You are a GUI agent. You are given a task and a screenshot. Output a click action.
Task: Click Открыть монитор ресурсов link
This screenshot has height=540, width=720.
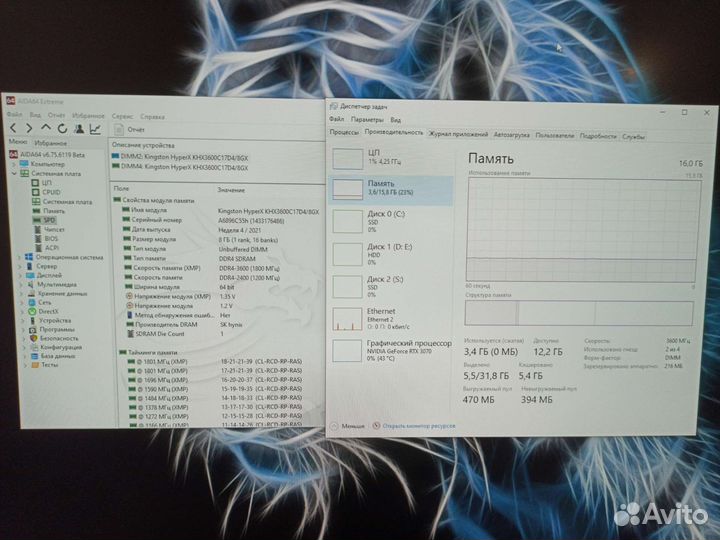click(x=417, y=425)
